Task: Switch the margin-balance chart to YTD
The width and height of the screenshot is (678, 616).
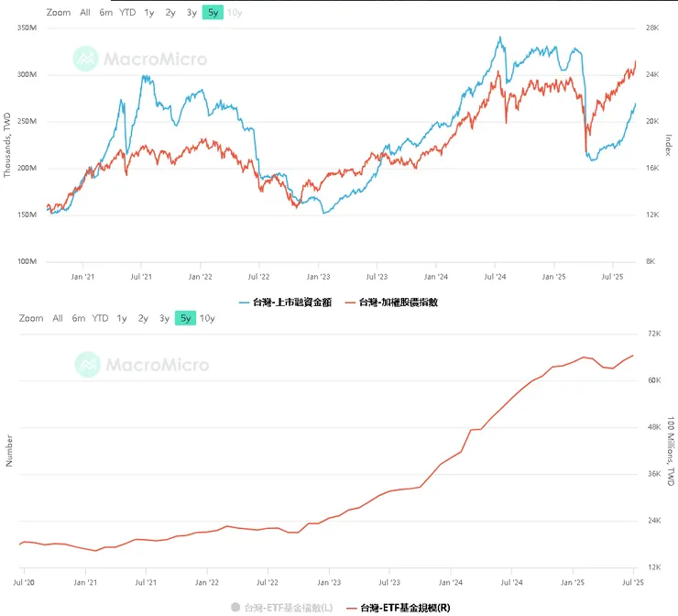Action: (127, 13)
